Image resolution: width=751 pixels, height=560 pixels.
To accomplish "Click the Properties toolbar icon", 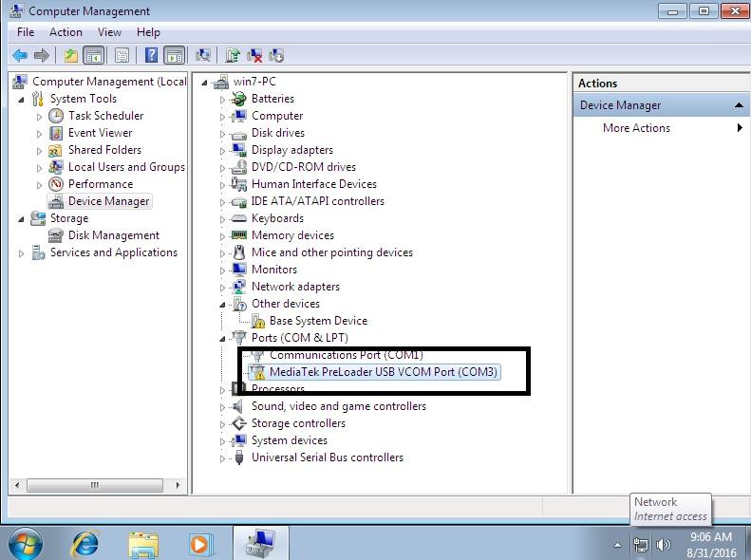I will (x=122, y=56).
